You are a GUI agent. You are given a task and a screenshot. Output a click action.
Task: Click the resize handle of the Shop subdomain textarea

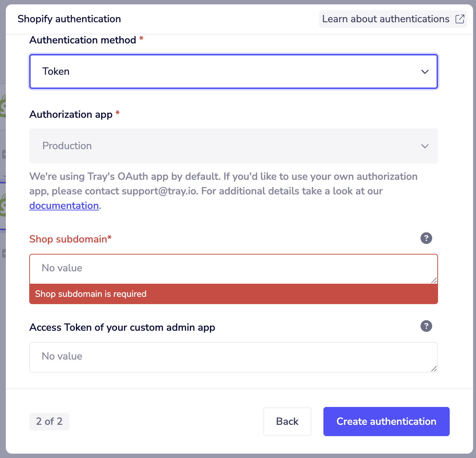tap(434, 281)
